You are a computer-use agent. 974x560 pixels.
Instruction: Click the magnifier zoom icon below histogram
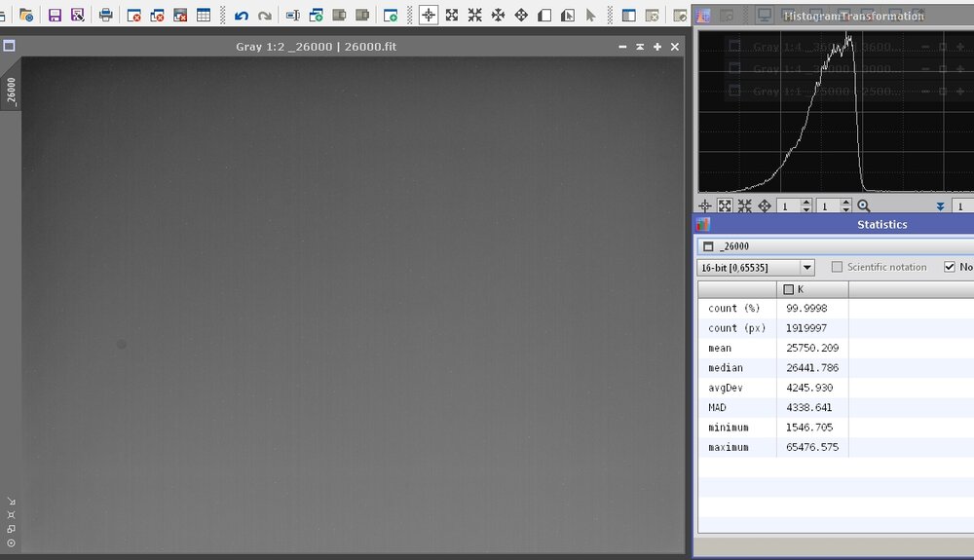863,206
